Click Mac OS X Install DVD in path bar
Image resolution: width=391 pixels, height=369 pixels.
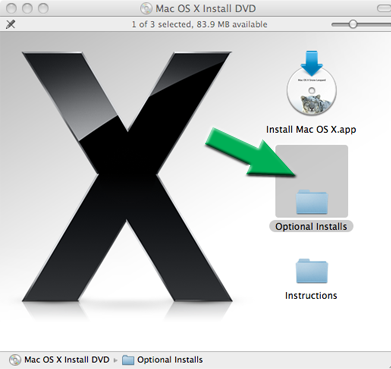pos(60,360)
